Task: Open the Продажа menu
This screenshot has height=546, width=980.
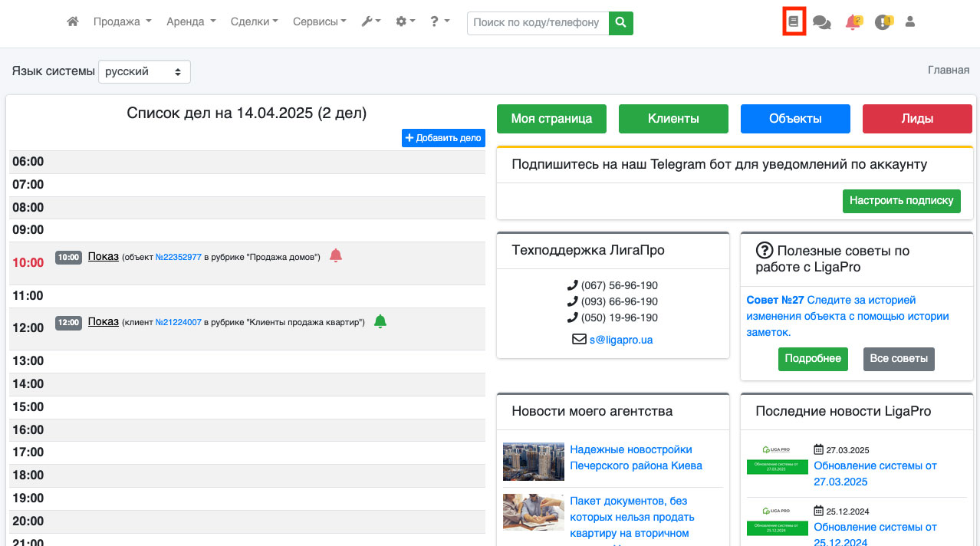Action: [x=122, y=22]
